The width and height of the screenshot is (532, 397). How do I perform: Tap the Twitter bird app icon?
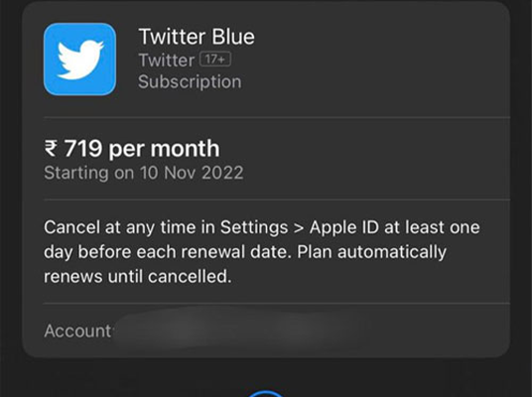[79, 59]
